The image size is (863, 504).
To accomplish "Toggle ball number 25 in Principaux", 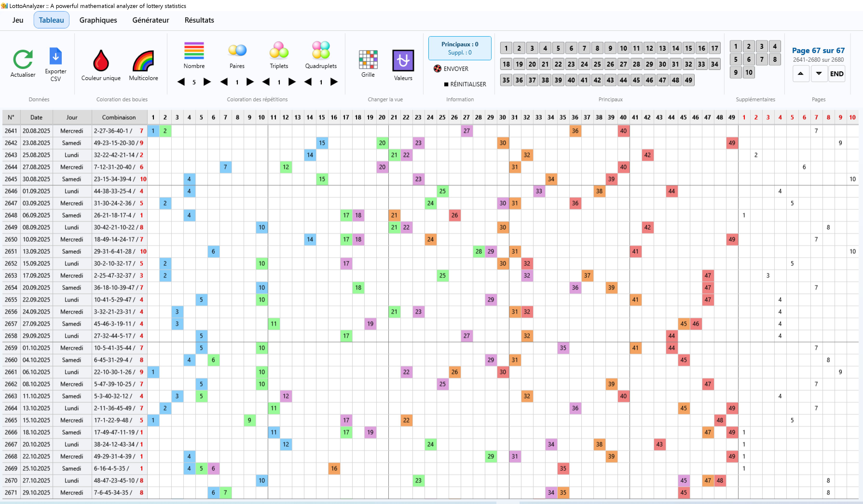I will click(597, 64).
